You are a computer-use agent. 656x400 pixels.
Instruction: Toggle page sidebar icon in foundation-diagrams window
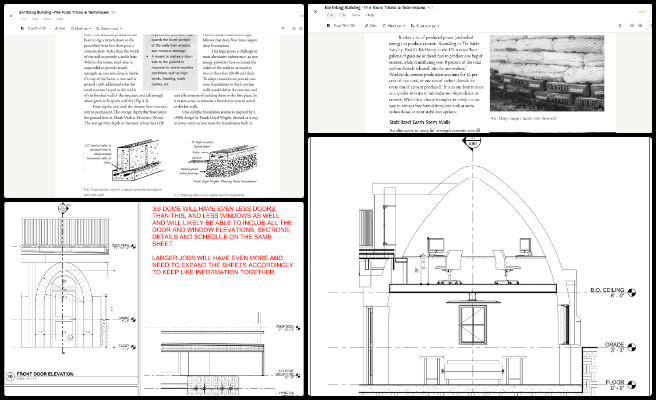(22, 28)
